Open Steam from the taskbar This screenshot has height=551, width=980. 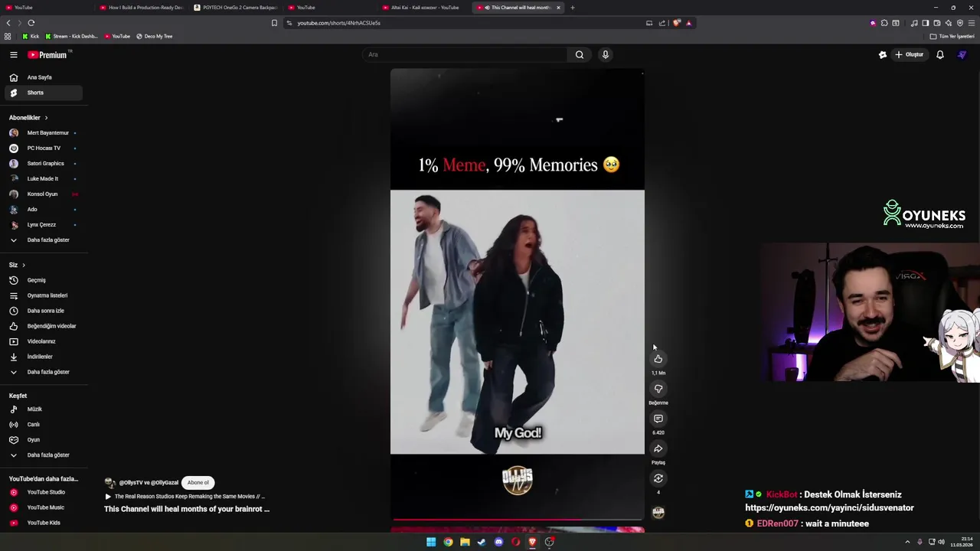click(482, 542)
